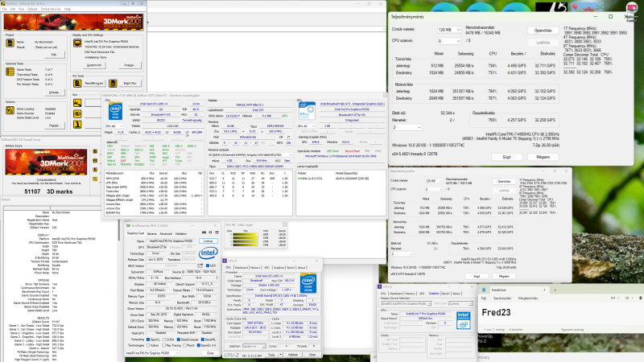Open the Socket #1 selection dropdown in CPU-Z
Image resolution: width=644 pixels, height=362 pixels.
pyautogui.click(x=254, y=347)
